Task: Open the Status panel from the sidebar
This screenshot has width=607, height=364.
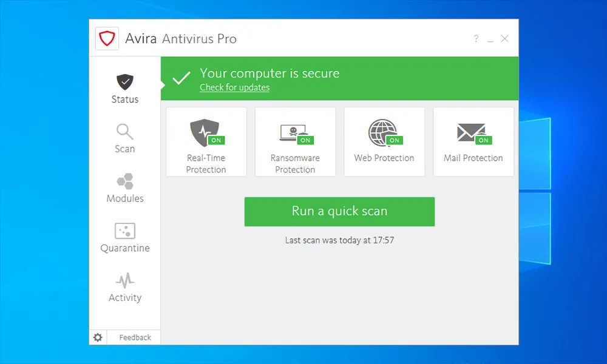Action: coord(124,88)
